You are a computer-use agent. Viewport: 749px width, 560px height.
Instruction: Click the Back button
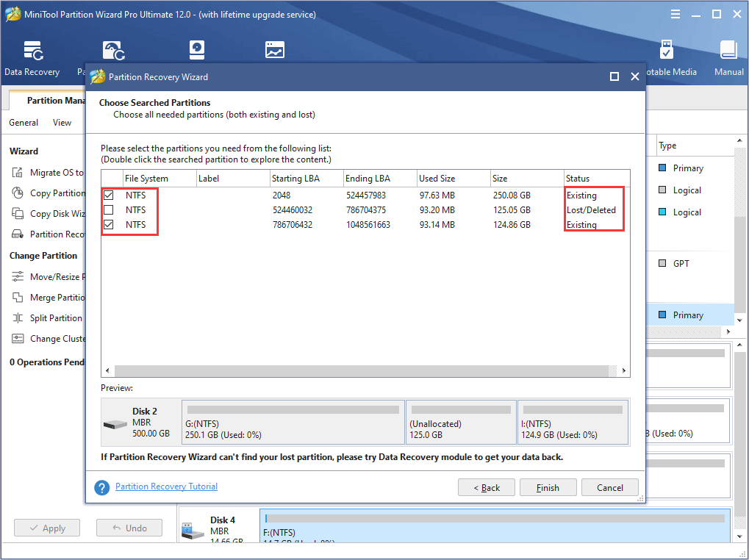487,487
